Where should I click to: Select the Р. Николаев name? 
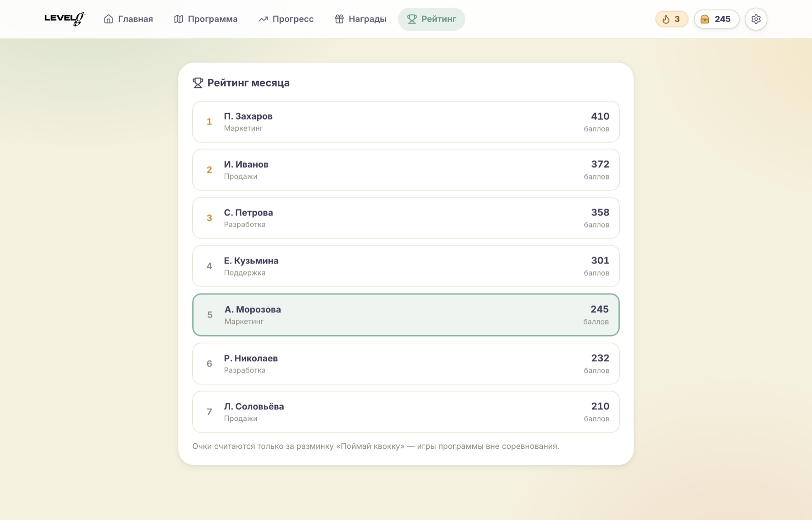[251, 358]
